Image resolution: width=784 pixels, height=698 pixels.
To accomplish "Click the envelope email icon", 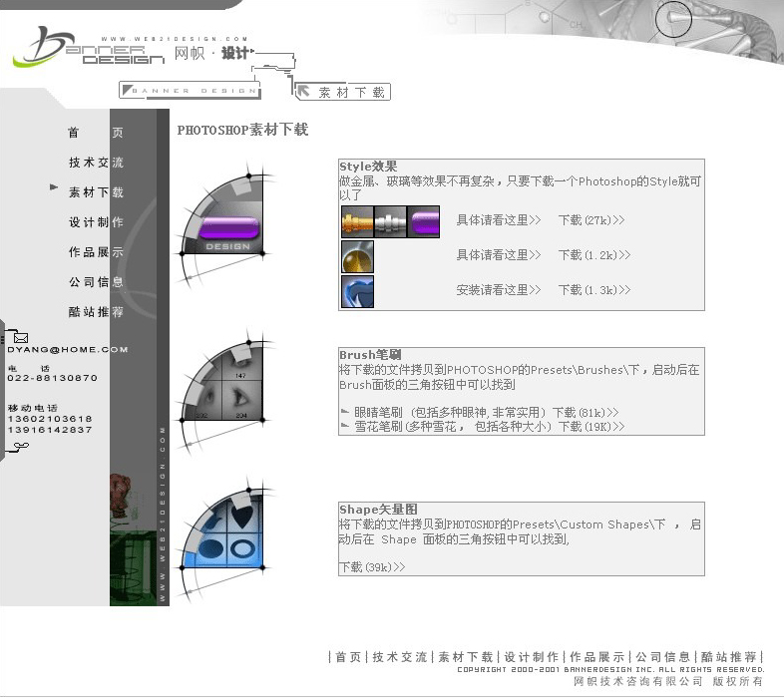I will coord(21,338).
